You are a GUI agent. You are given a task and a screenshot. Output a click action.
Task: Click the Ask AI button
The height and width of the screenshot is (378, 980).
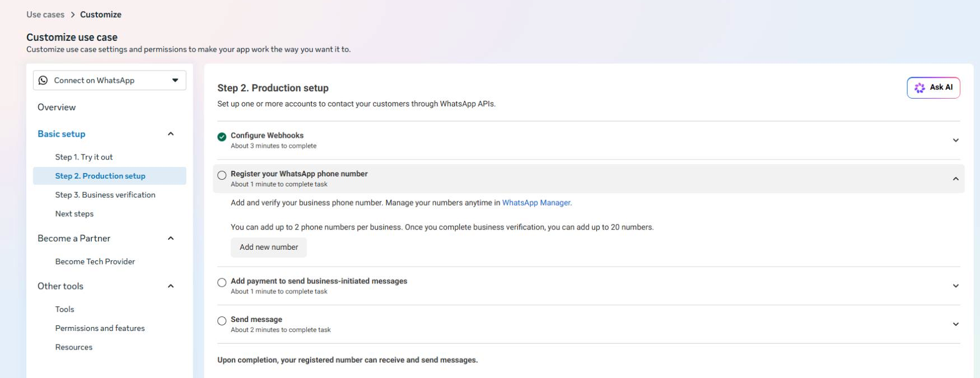point(934,88)
